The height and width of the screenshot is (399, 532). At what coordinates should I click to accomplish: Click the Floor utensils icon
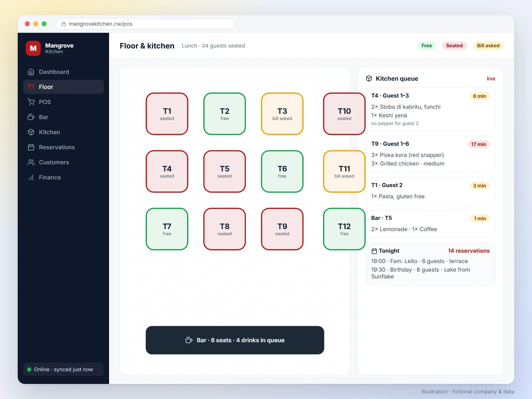pos(31,87)
